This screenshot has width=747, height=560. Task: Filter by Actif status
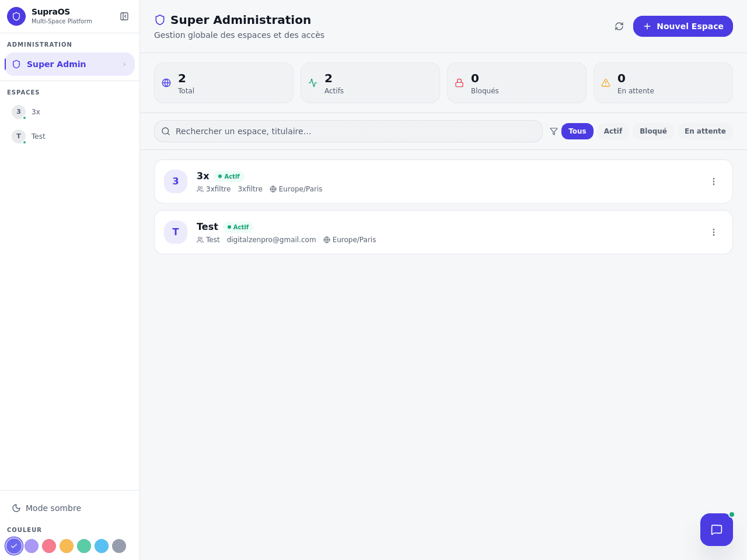tap(613, 131)
